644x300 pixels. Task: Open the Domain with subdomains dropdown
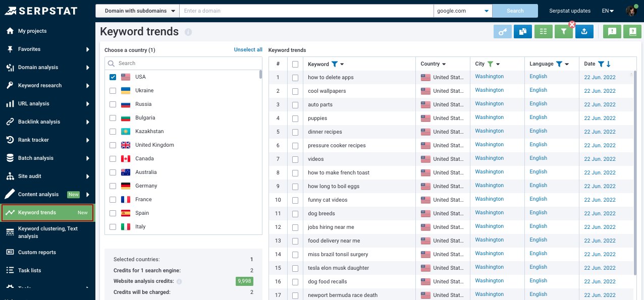(137, 11)
